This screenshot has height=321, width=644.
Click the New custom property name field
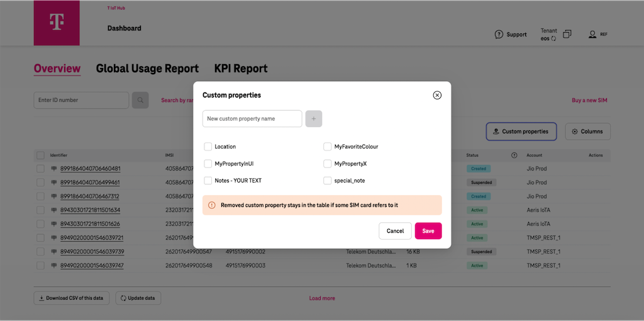[x=252, y=119]
